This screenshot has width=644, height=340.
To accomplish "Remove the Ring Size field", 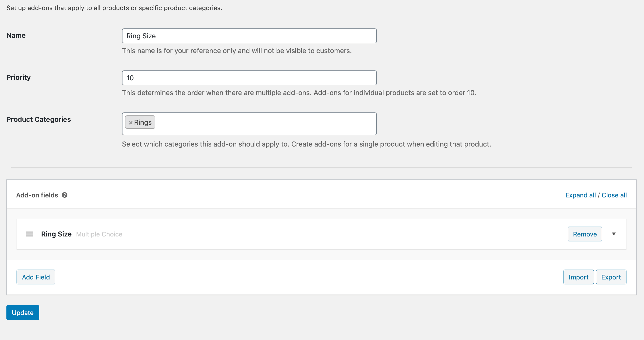I will point(584,234).
